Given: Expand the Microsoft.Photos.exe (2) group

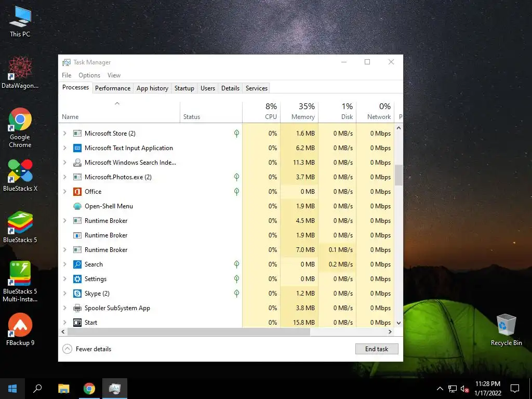Looking at the screenshot, I should [64, 177].
